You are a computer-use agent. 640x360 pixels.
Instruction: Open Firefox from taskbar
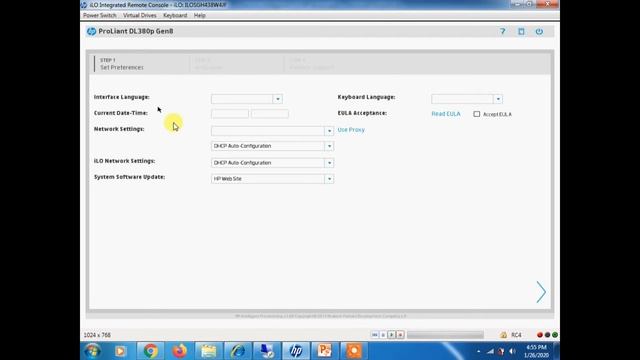coord(179,351)
